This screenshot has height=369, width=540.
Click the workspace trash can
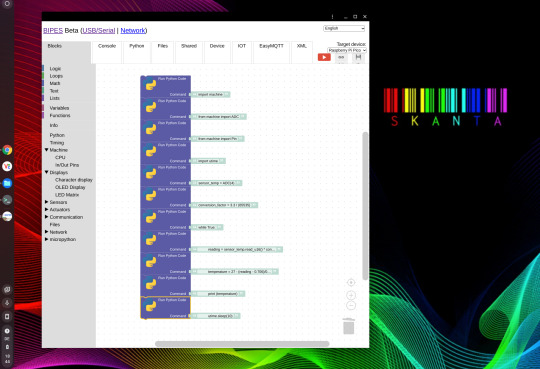point(349,326)
